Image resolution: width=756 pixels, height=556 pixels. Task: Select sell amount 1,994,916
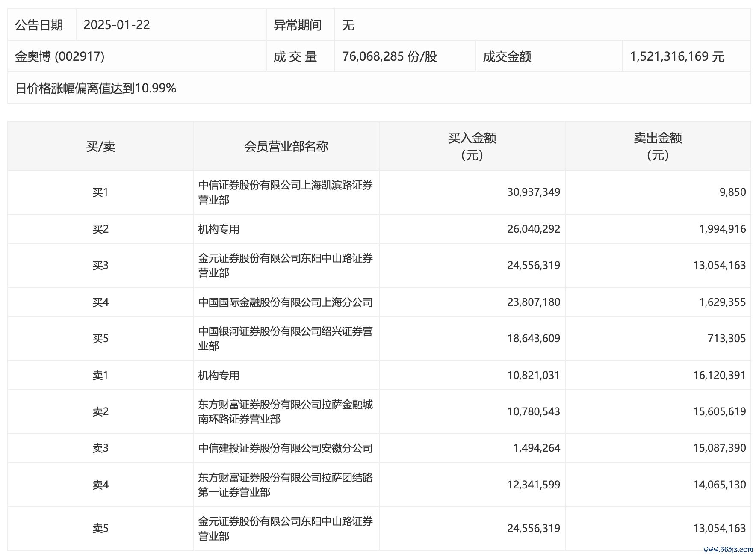(x=723, y=229)
